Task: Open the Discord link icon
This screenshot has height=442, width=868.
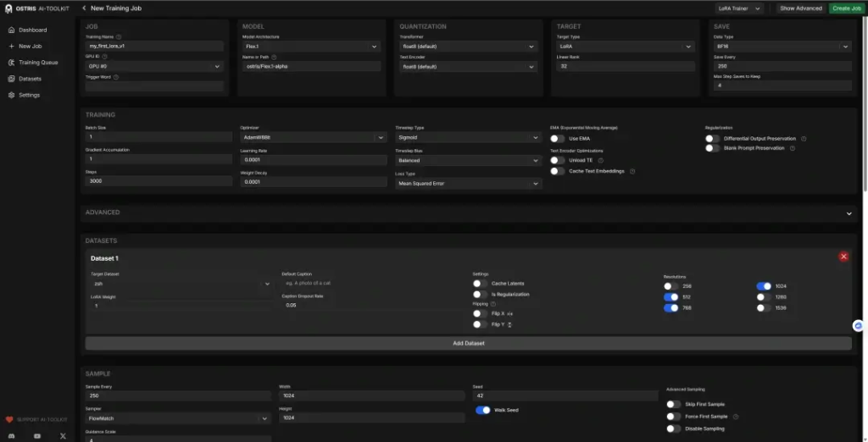Action: (12, 436)
